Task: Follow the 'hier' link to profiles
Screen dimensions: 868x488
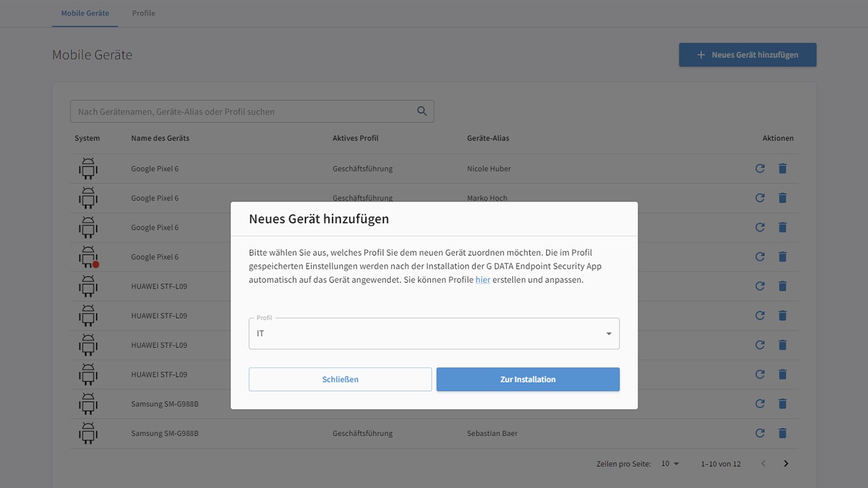Action: click(483, 280)
